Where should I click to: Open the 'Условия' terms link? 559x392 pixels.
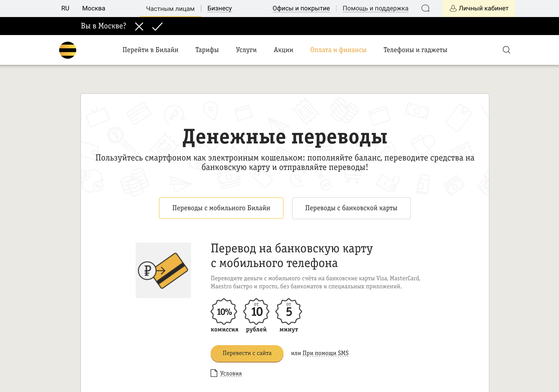(x=230, y=373)
